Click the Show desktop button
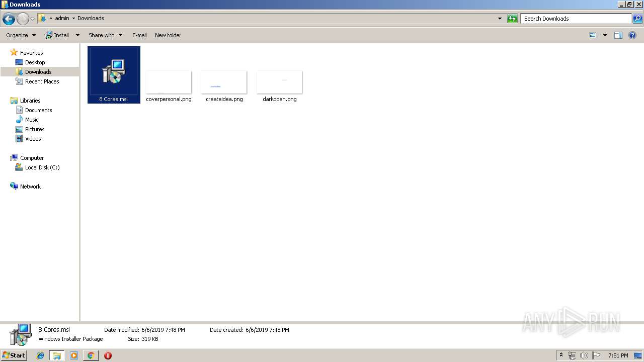The image size is (644, 362). click(x=638, y=355)
